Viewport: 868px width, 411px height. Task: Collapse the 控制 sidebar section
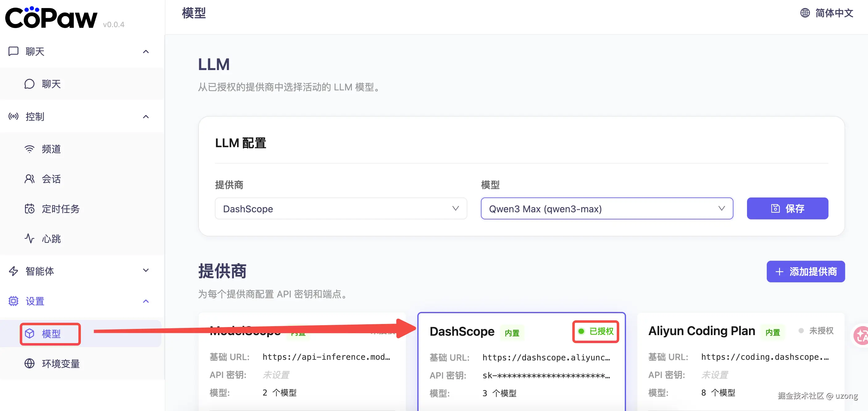(x=146, y=117)
